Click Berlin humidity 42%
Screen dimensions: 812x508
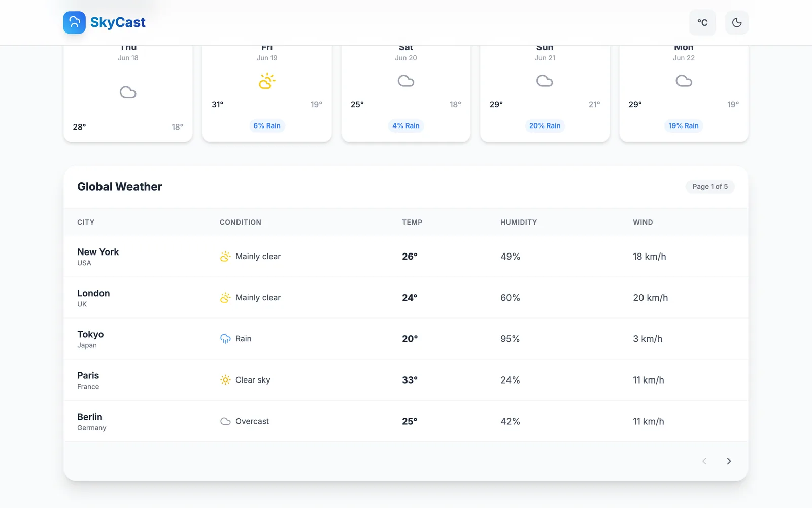tap(510, 421)
